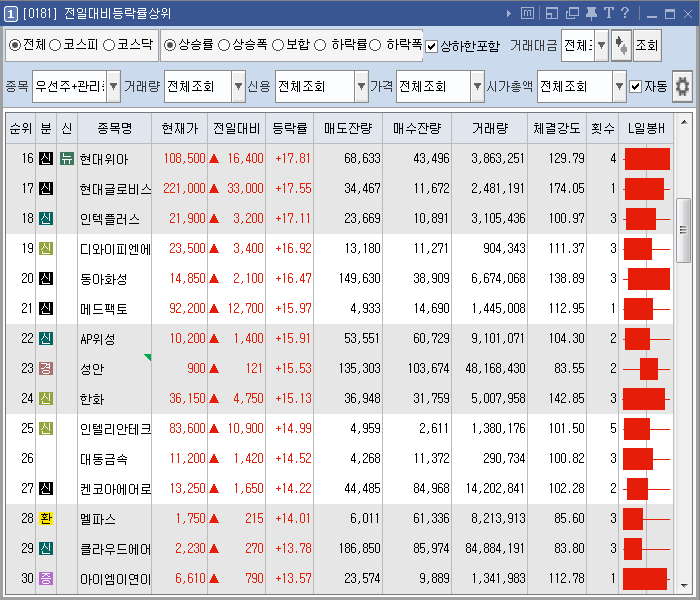Image resolution: width=700 pixels, height=600 pixels.
Task: Click the scrollbar up arrow
Action: 683,122
